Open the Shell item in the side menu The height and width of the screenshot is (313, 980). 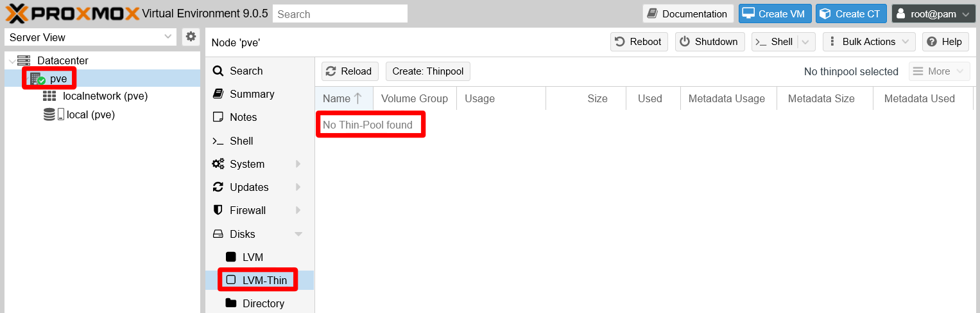pyautogui.click(x=259, y=141)
